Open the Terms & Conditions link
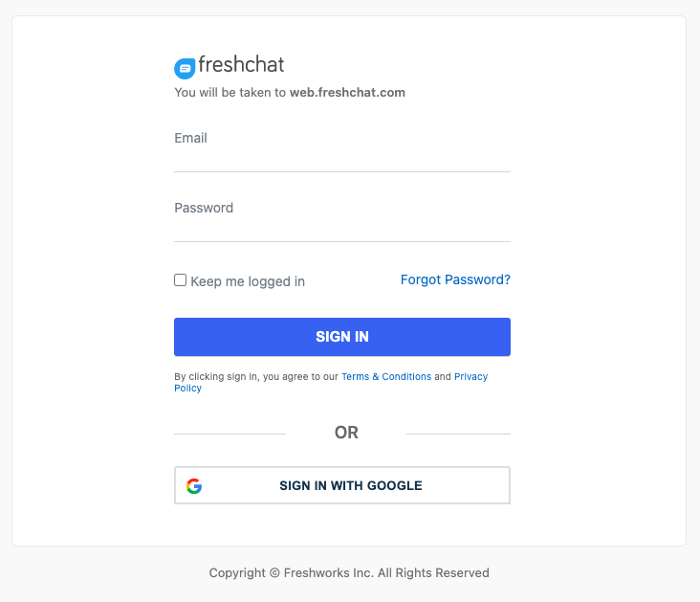This screenshot has width=700, height=602. pyautogui.click(x=386, y=377)
